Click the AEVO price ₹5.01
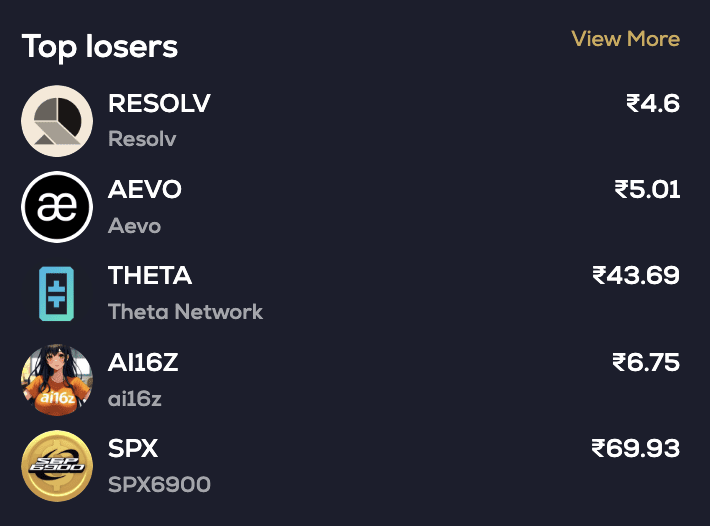This screenshot has height=526, width=710. (647, 189)
